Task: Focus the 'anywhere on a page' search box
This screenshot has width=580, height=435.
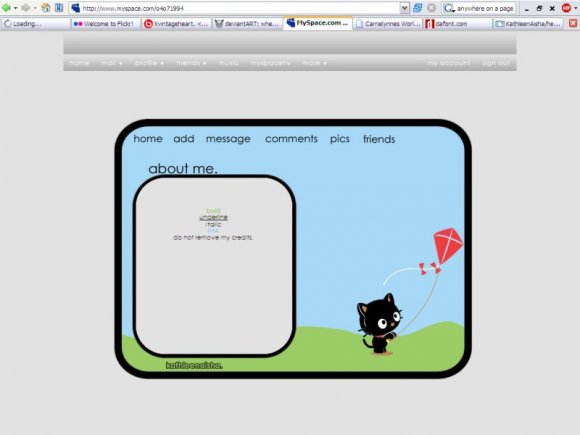Action: click(x=485, y=8)
